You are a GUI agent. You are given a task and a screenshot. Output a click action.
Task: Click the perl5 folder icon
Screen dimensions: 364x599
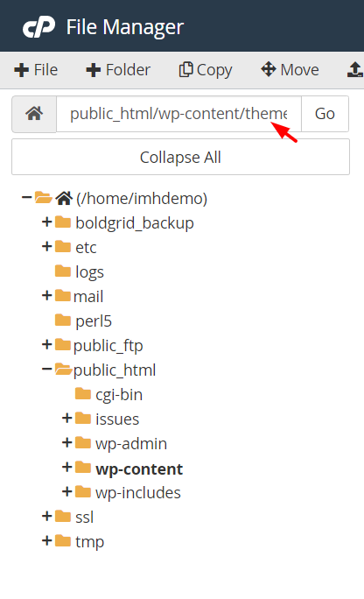[x=63, y=321]
